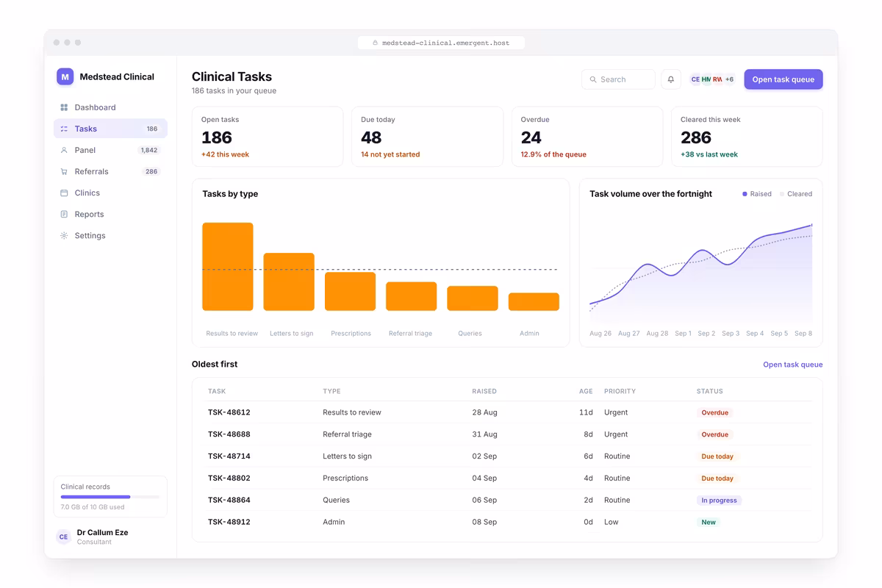882x588 pixels.
Task: Select the Letters to sign bar
Action: point(289,282)
